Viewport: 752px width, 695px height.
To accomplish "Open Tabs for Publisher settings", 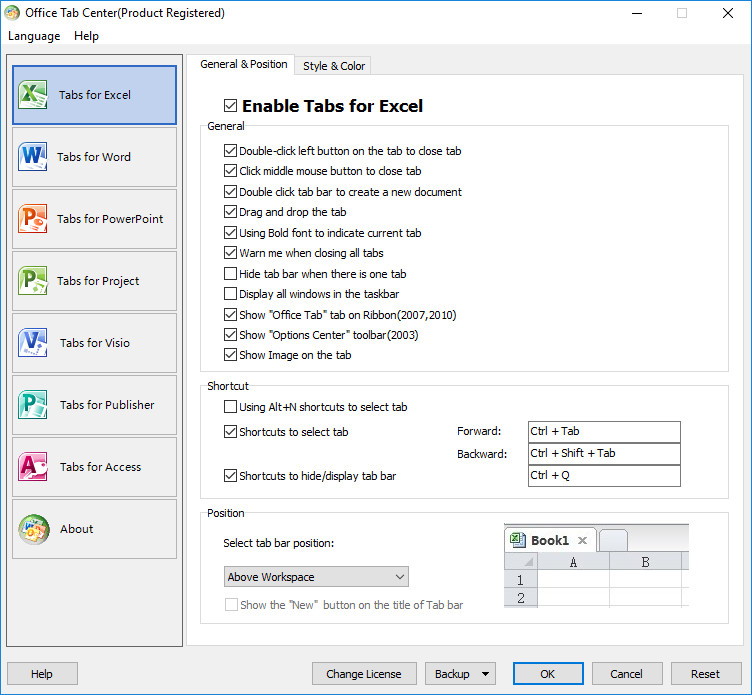I will 94,405.
